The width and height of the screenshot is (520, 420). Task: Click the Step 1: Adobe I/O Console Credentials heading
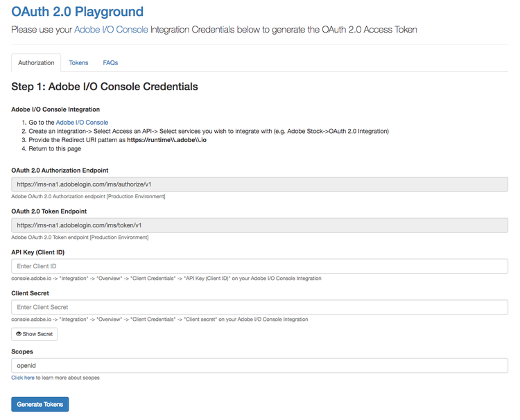[x=105, y=87]
